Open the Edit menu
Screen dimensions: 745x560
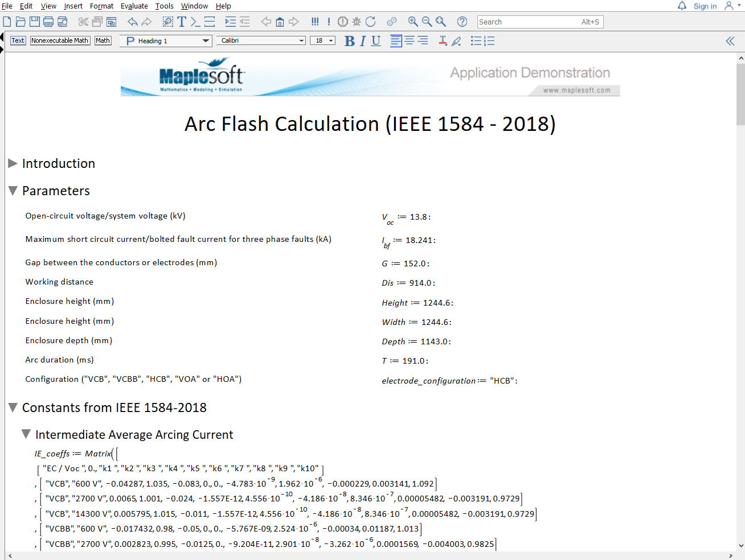coord(26,6)
